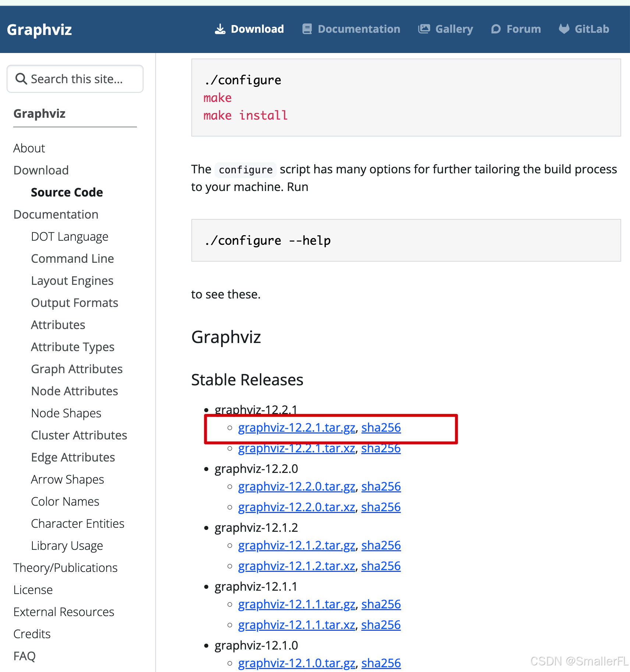
Task: Open License in the sidebar
Action: [33, 590]
